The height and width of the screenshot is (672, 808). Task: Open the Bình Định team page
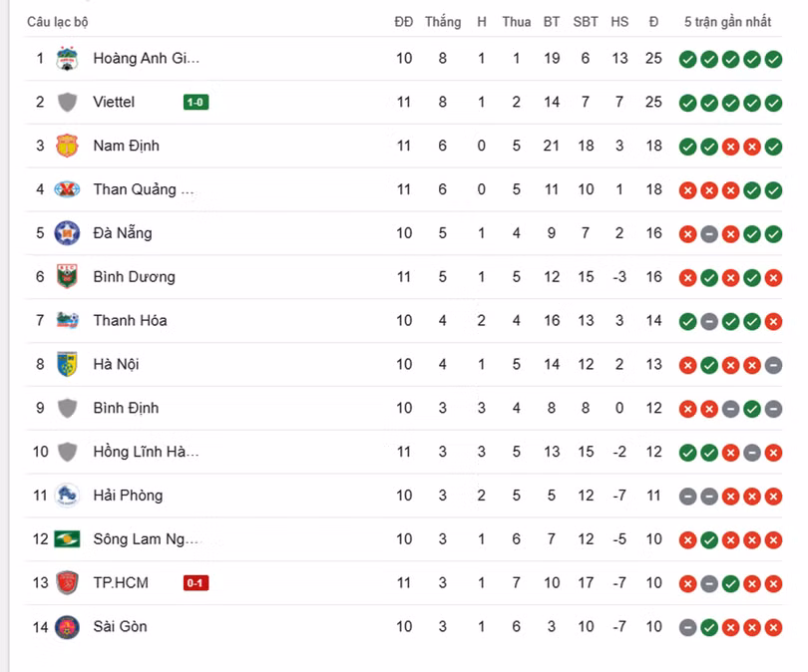pos(126,408)
